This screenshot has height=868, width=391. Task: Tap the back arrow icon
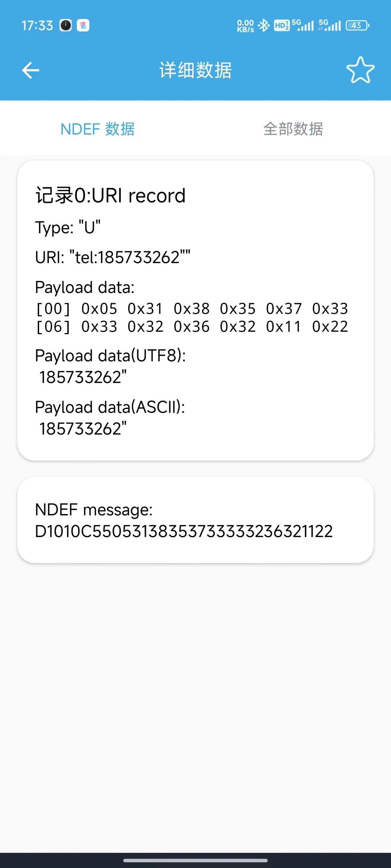point(30,70)
